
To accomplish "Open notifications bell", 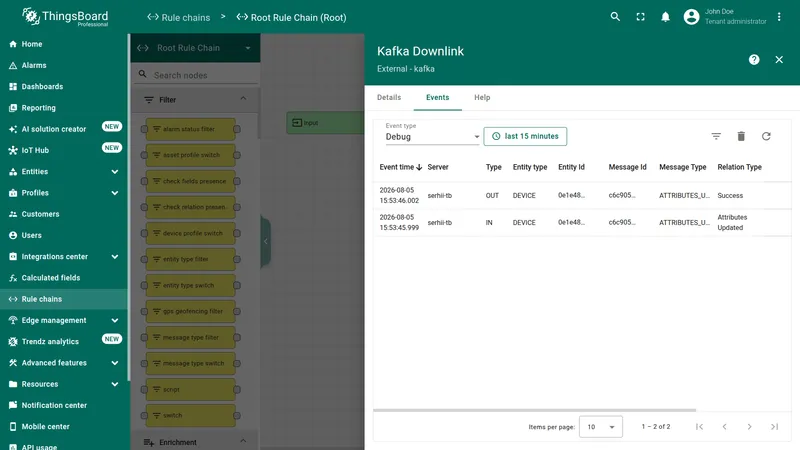I will coord(665,17).
